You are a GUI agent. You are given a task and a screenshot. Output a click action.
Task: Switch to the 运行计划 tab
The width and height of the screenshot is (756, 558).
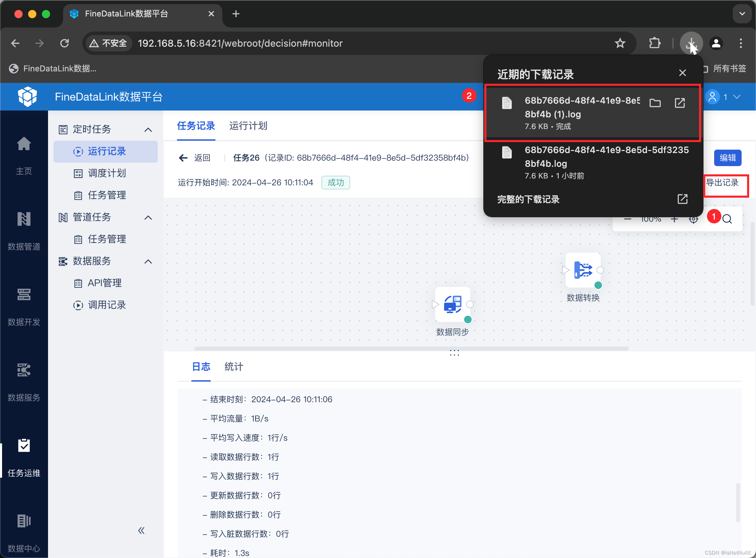pyautogui.click(x=248, y=126)
